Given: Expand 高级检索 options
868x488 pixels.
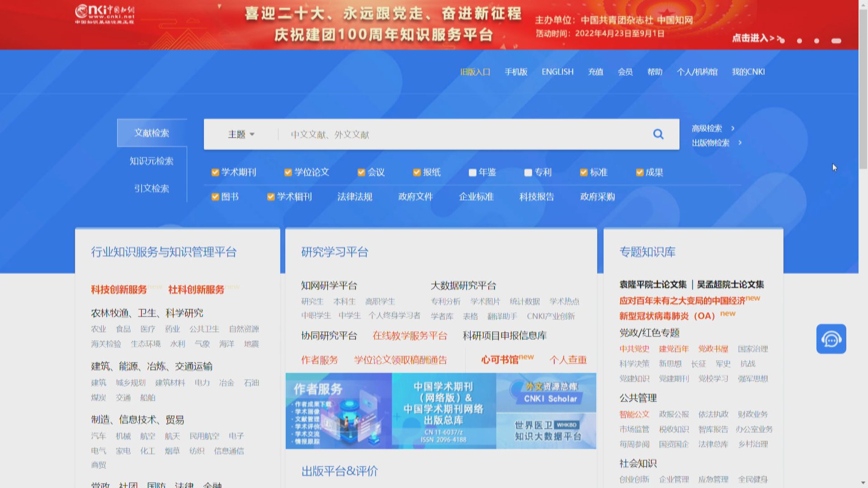Looking at the screenshot, I should click(708, 128).
